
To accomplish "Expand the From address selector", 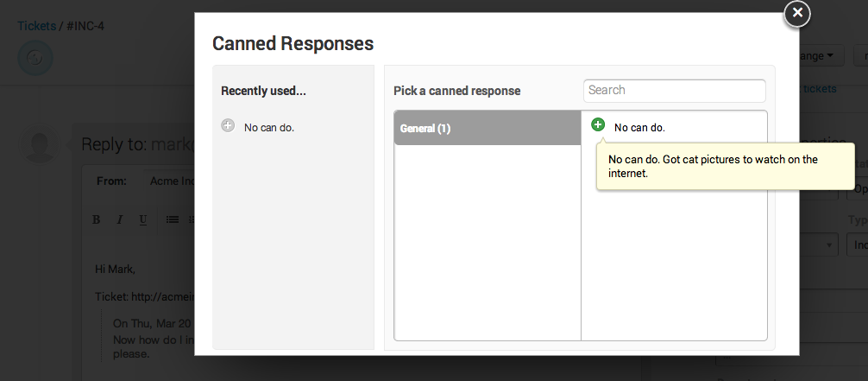I will [x=171, y=181].
